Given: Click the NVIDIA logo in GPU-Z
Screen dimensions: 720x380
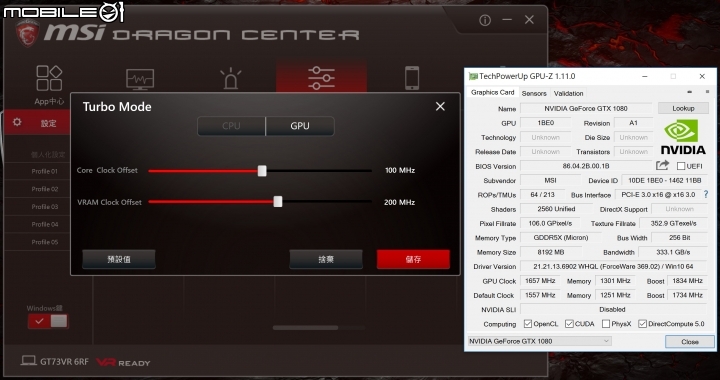Looking at the screenshot, I should pyautogui.click(x=683, y=137).
